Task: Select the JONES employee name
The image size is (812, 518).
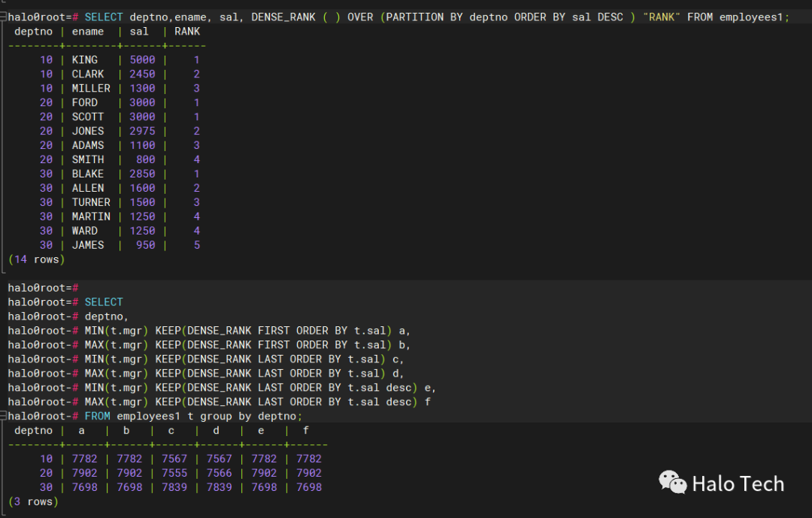Action: (x=87, y=131)
